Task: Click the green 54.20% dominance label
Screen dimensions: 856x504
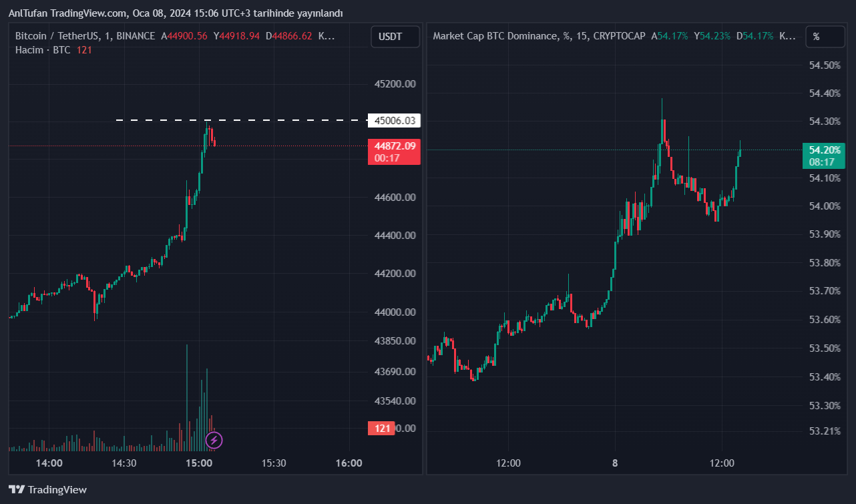Action: 825,150
